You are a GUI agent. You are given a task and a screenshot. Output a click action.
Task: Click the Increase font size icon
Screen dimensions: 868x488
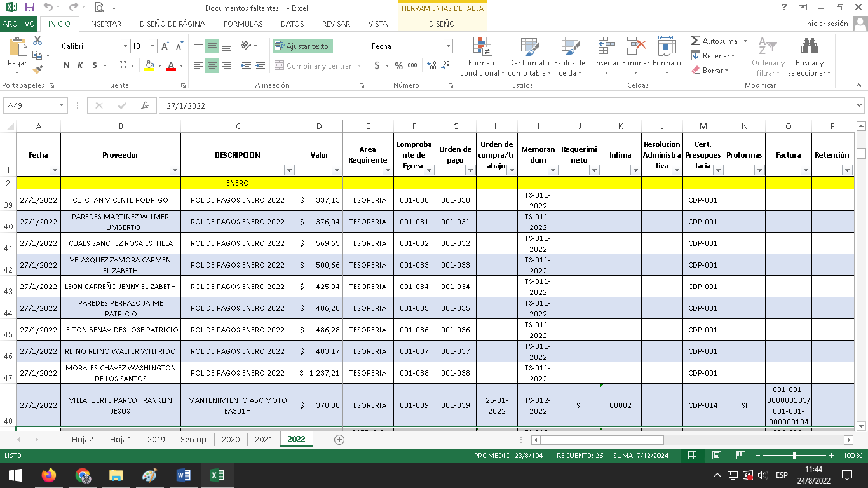coord(165,46)
